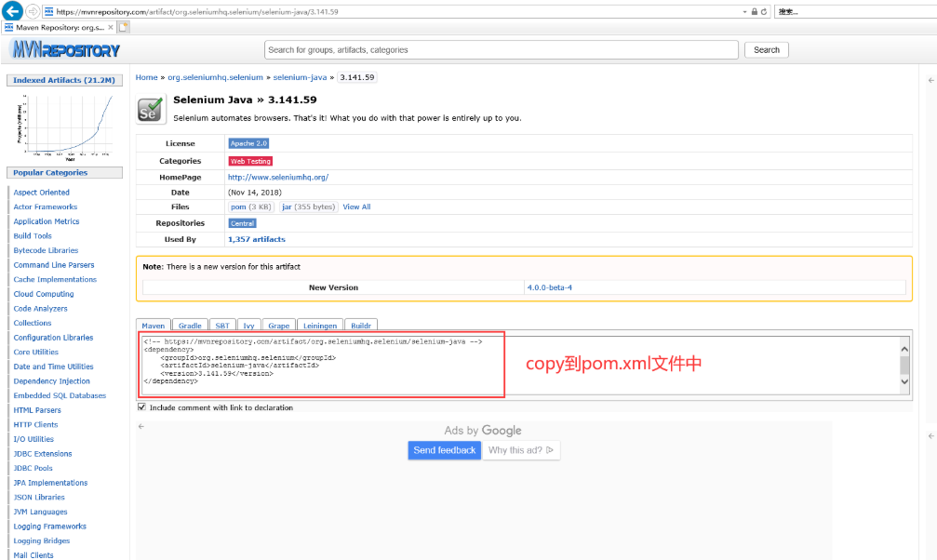The image size is (937, 560).
Task: Click the Popular Categories header
Action: pos(64,173)
